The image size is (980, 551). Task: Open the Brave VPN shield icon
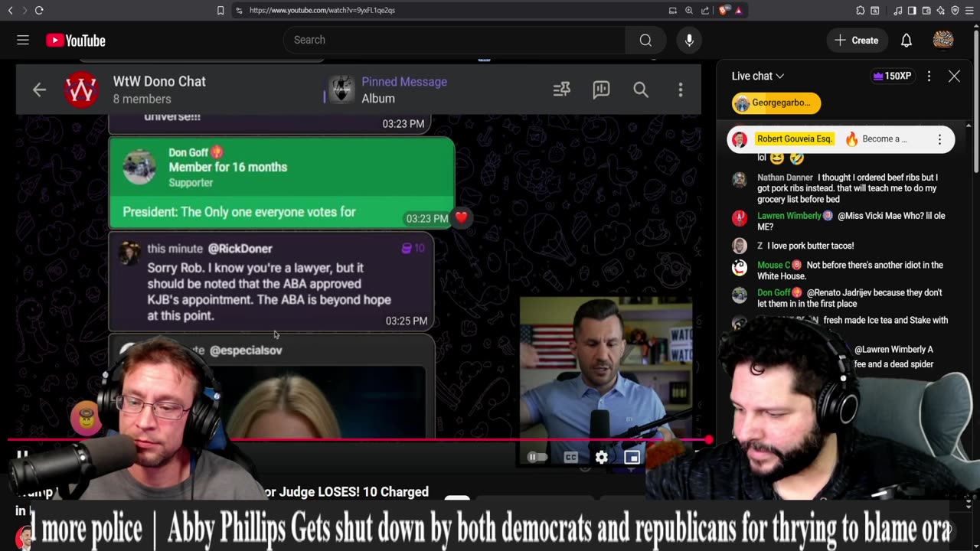click(x=955, y=10)
